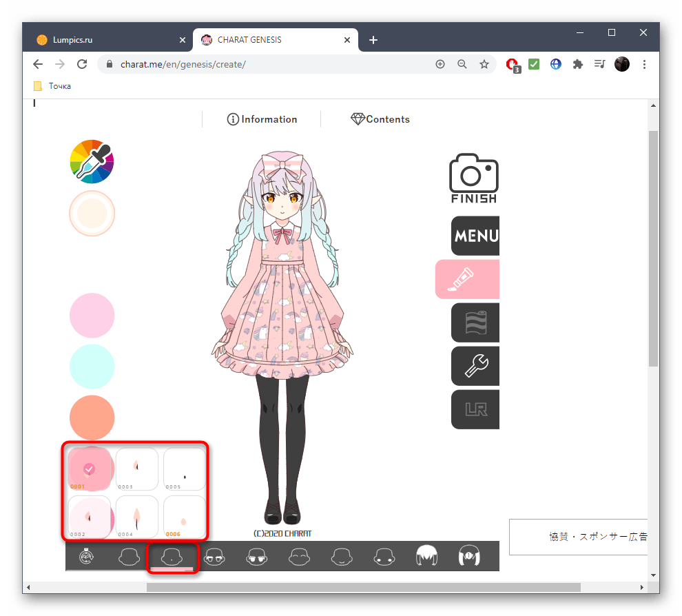The width and height of the screenshot is (682, 616).
Task: Open the Chrome extensions puzzle menu
Action: [578, 64]
